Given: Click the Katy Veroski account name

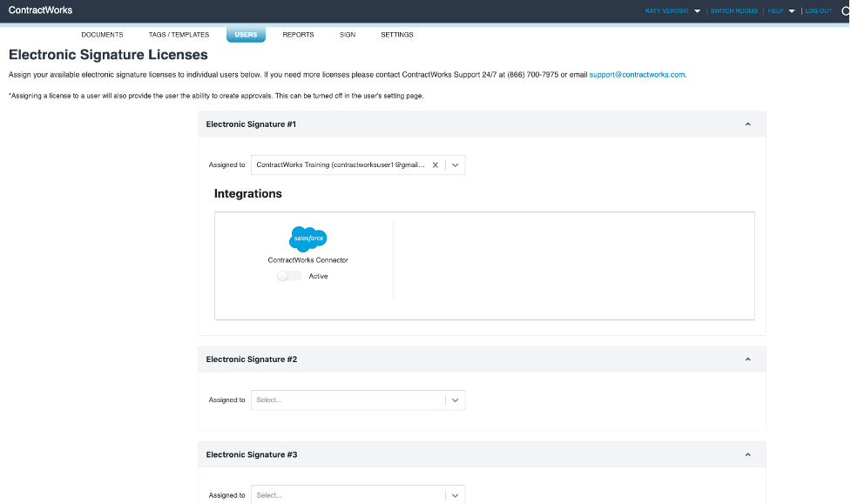Looking at the screenshot, I should (x=666, y=10).
